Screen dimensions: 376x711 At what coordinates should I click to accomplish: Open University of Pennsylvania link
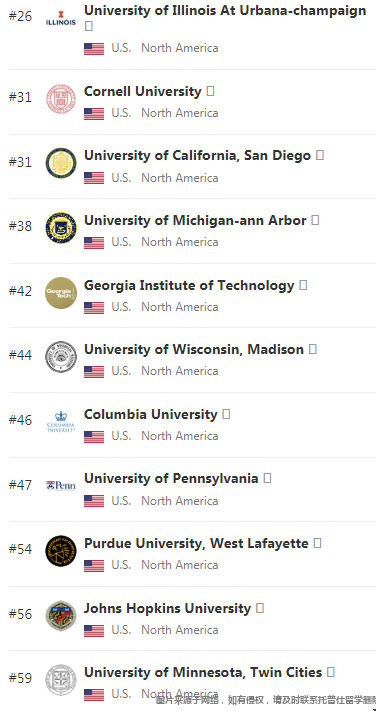point(171,478)
